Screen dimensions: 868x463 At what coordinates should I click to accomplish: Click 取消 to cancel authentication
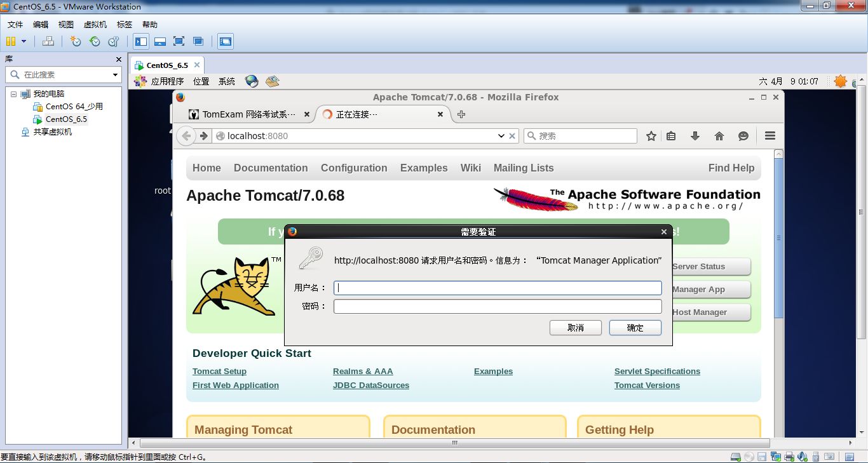click(576, 328)
